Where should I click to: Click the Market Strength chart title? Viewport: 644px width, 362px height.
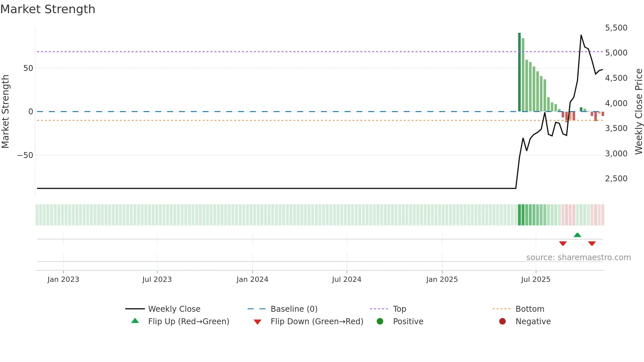coord(48,9)
